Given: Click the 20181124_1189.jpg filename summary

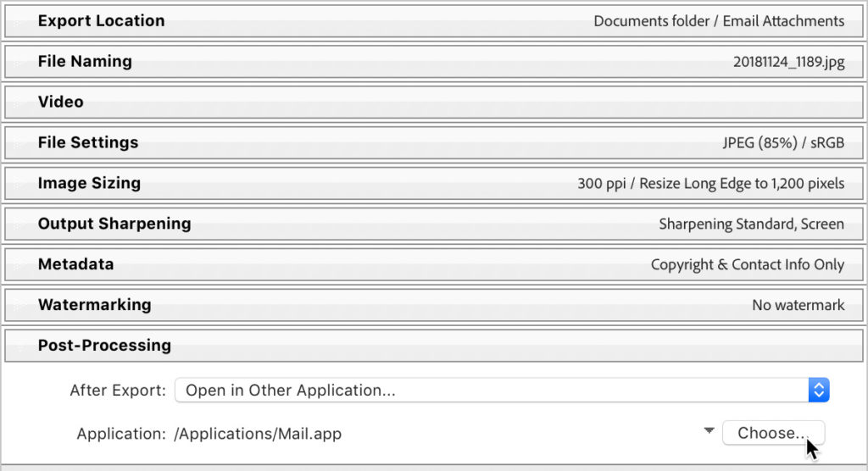Looking at the screenshot, I should coord(788,62).
